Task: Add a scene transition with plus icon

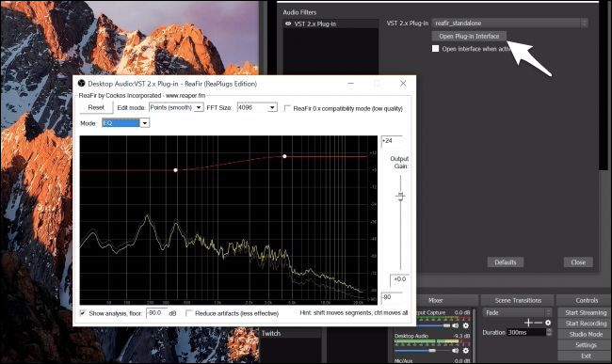Action: [x=528, y=323]
